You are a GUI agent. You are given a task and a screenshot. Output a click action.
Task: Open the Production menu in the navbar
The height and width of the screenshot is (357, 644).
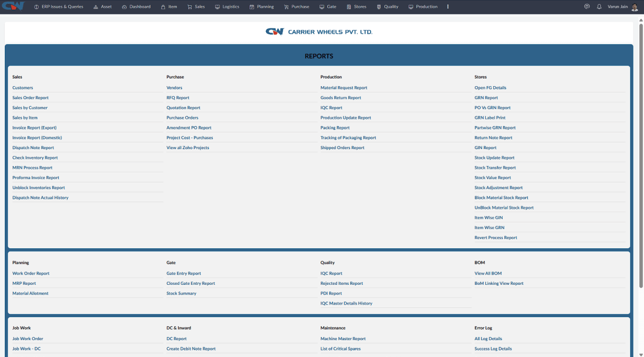pos(423,7)
